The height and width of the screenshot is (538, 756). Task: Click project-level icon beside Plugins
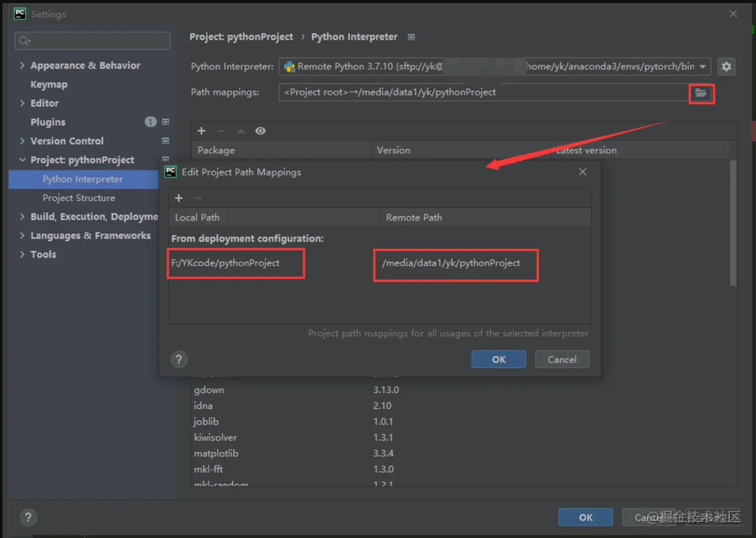165,122
